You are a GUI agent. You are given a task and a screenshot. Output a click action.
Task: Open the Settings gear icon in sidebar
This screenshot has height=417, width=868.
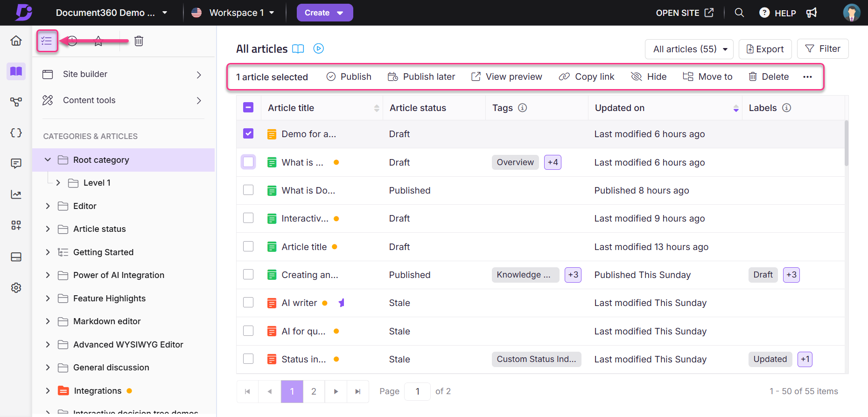16,288
